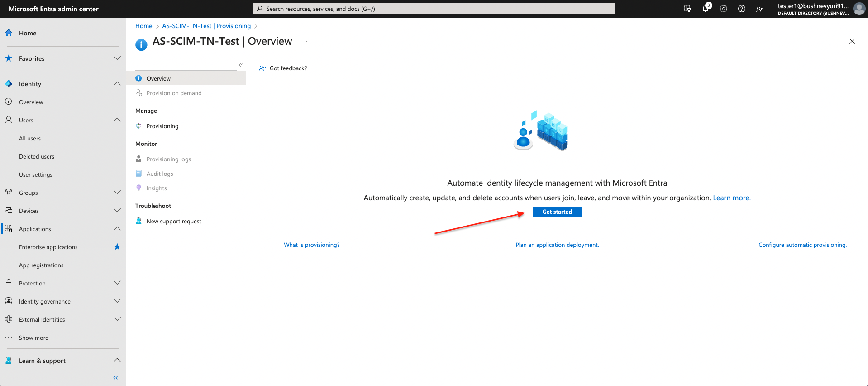Click the Home house icon in sidebar
This screenshot has height=386, width=868.
pos(9,33)
